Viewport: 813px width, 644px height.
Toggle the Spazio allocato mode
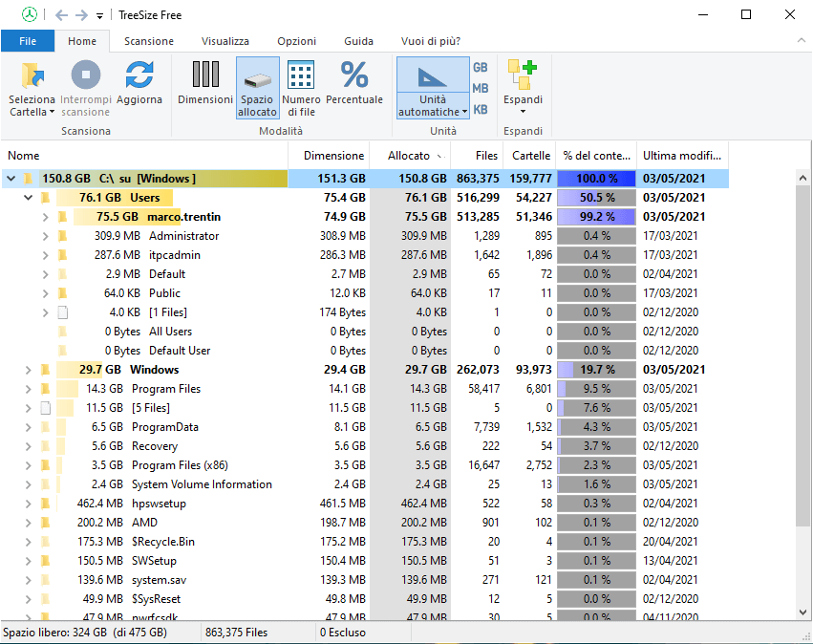[258, 88]
